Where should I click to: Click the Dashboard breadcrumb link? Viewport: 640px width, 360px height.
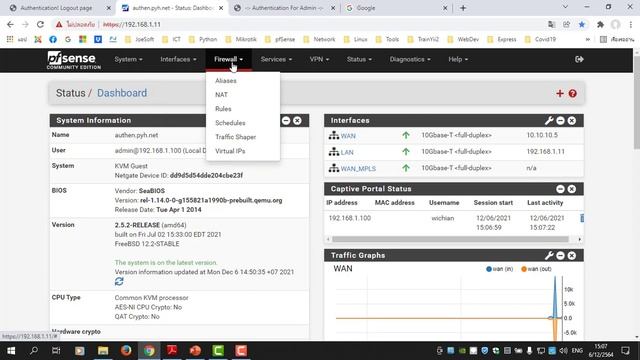[x=122, y=93]
